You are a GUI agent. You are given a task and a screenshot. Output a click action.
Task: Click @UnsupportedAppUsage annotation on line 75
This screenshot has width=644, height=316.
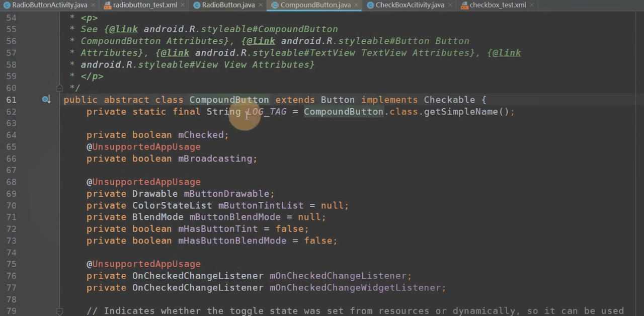pyautogui.click(x=143, y=264)
